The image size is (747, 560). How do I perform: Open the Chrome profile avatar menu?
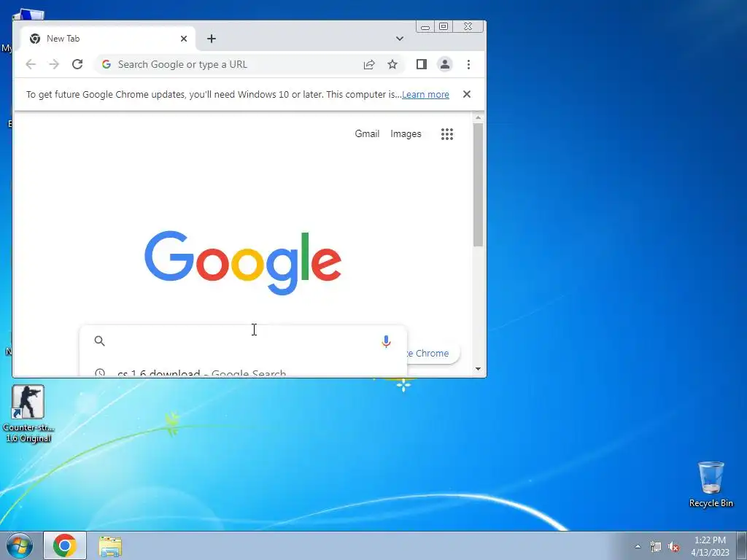444,64
